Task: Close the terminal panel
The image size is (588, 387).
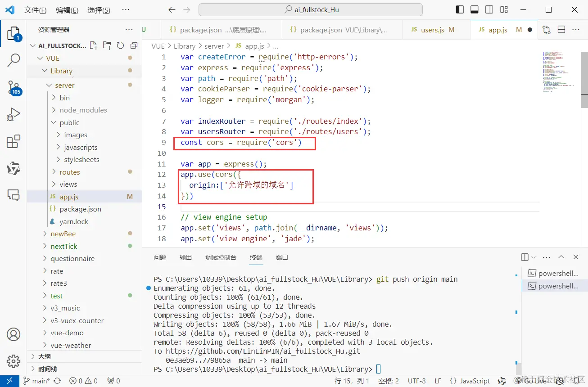Action: click(575, 257)
